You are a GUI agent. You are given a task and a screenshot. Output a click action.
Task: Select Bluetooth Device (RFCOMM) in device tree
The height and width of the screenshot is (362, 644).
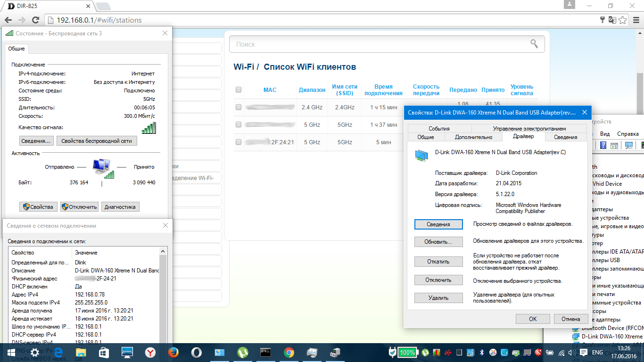click(x=608, y=328)
